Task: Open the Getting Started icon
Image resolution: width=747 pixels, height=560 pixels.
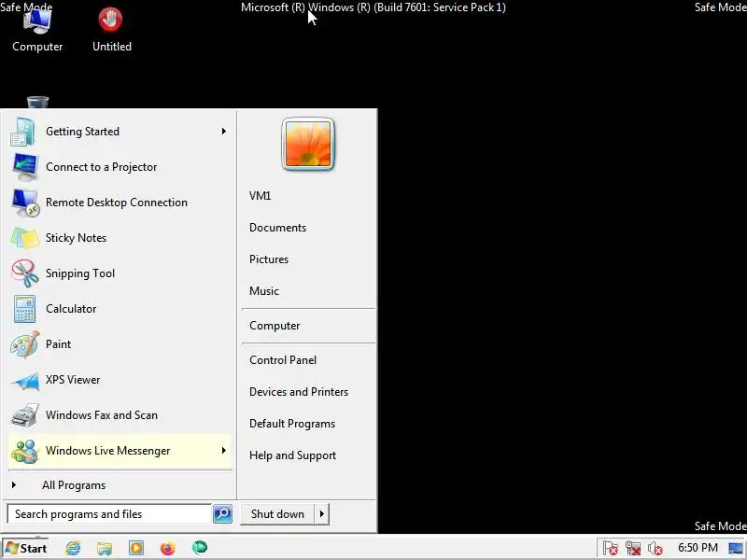Action: (24, 132)
